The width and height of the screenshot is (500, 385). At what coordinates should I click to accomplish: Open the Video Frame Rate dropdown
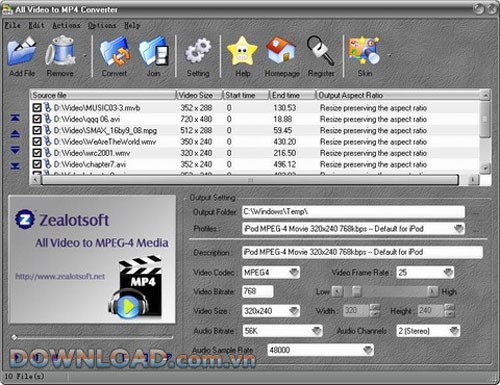coord(448,272)
